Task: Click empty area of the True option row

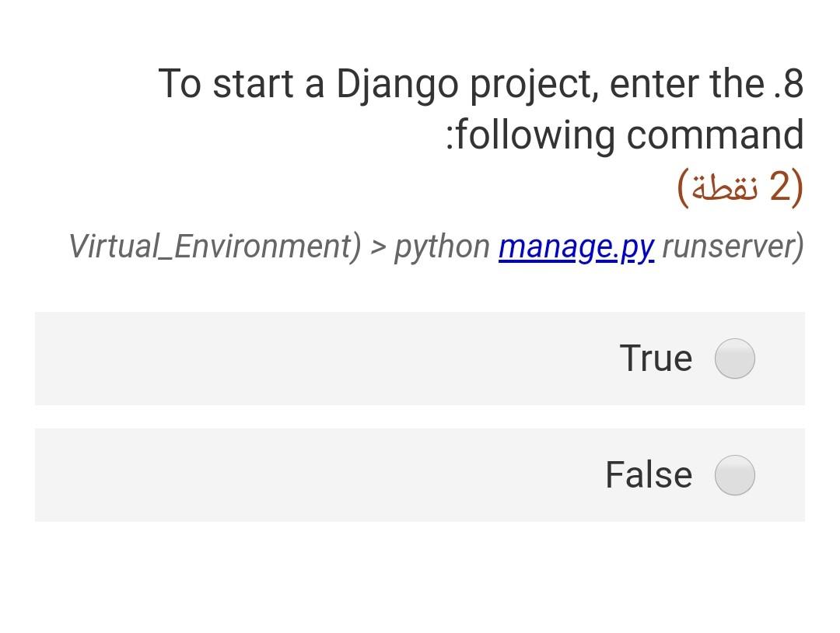Action: click(x=321, y=358)
